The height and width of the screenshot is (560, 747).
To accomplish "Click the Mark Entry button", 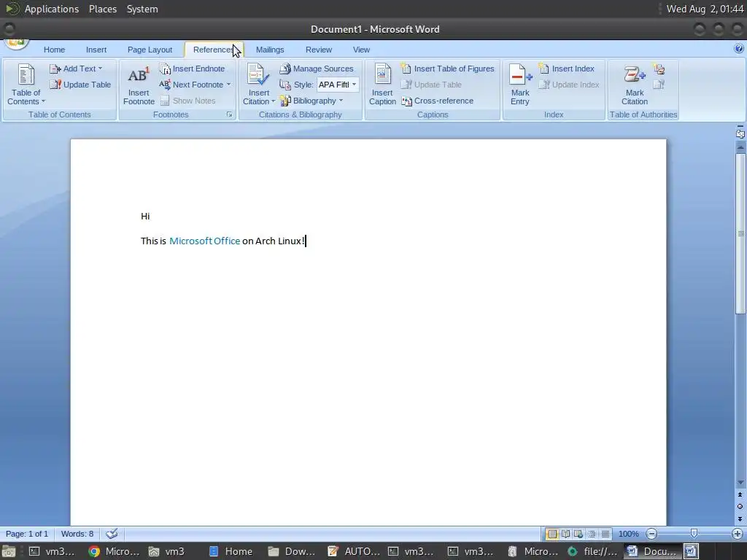I will point(519,85).
